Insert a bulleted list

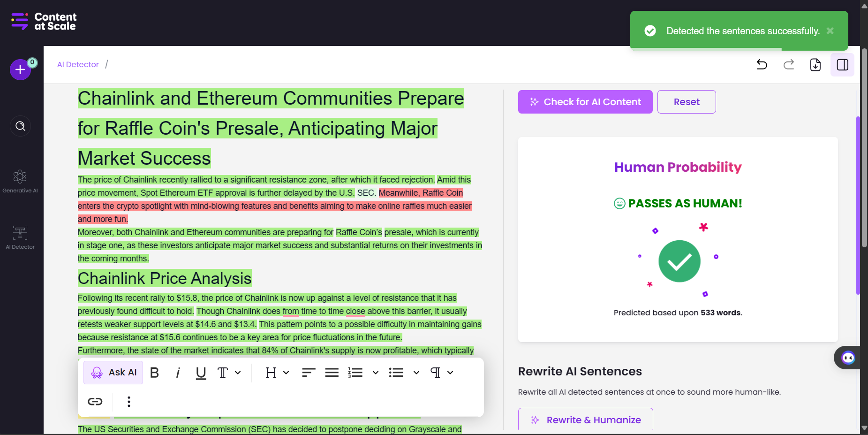tap(396, 373)
